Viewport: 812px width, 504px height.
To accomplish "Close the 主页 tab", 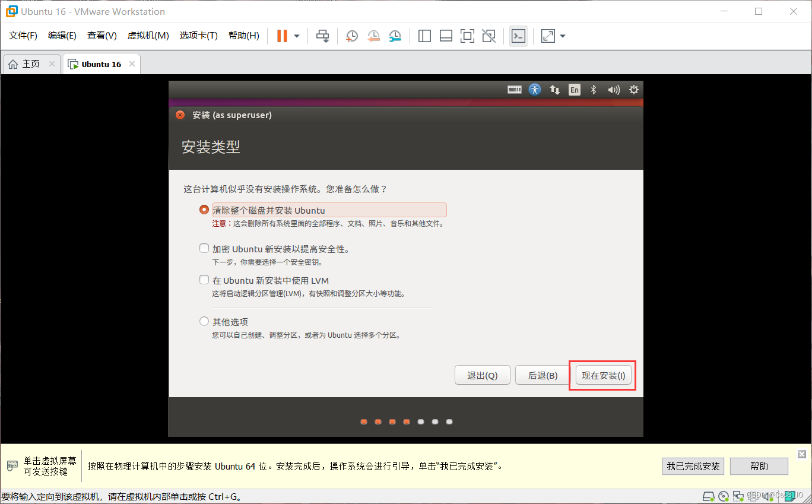I will 52,64.
